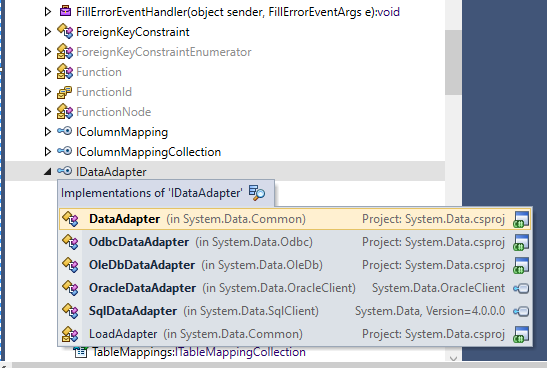Click the SqlDataAdapter class icon
The image size is (547, 368).
point(70,311)
